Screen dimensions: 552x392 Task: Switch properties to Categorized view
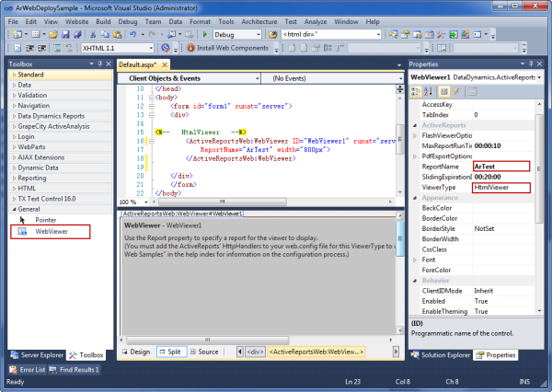point(416,92)
